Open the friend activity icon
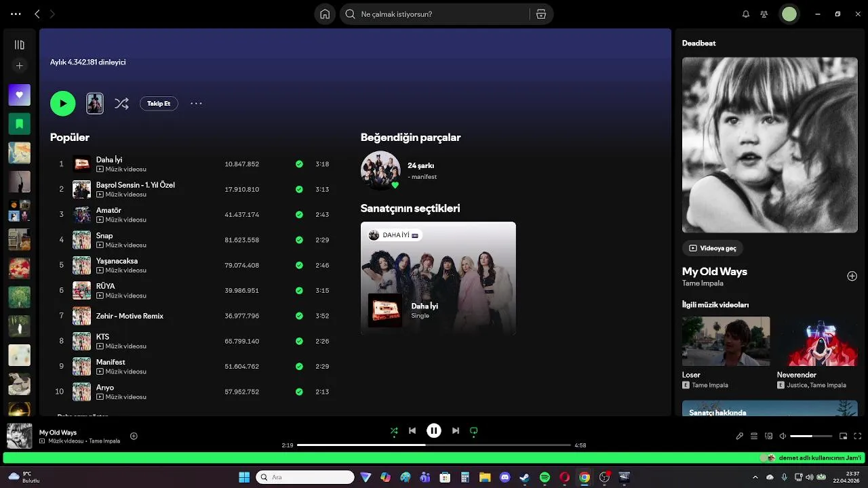 764,14
